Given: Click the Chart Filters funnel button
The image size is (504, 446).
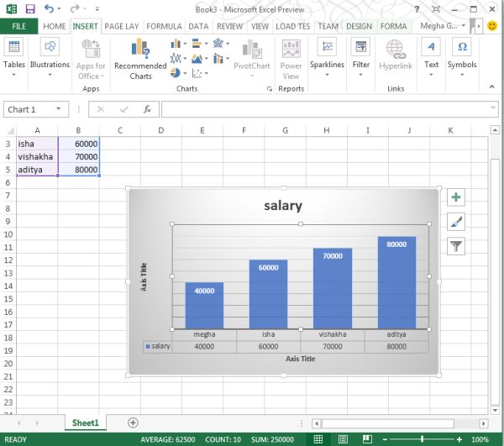Looking at the screenshot, I should (x=456, y=246).
